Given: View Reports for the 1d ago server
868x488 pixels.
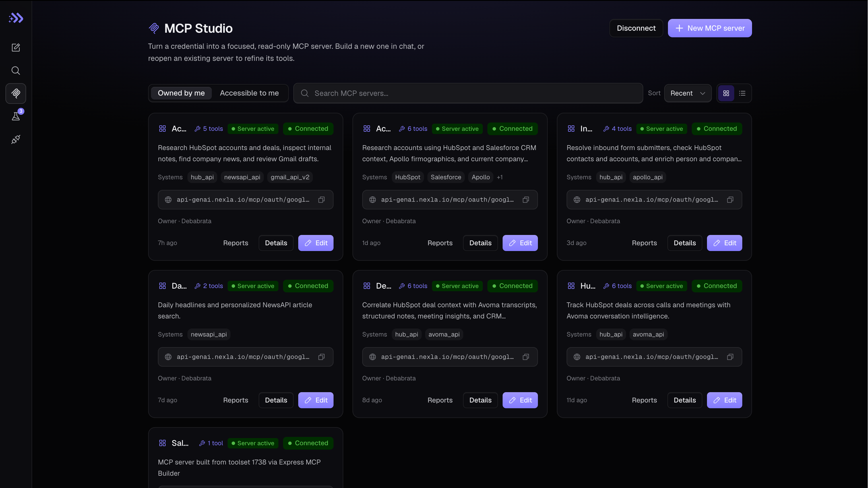Looking at the screenshot, I should [x=440, y=243].
